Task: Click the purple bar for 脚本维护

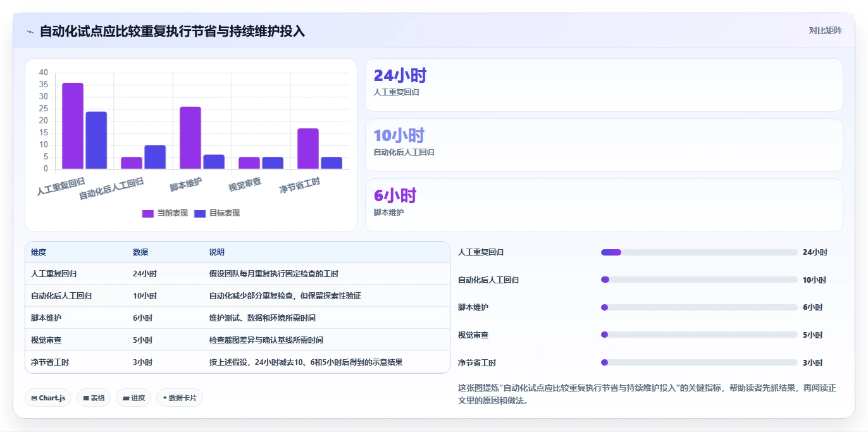Action: tap(190, 138)
